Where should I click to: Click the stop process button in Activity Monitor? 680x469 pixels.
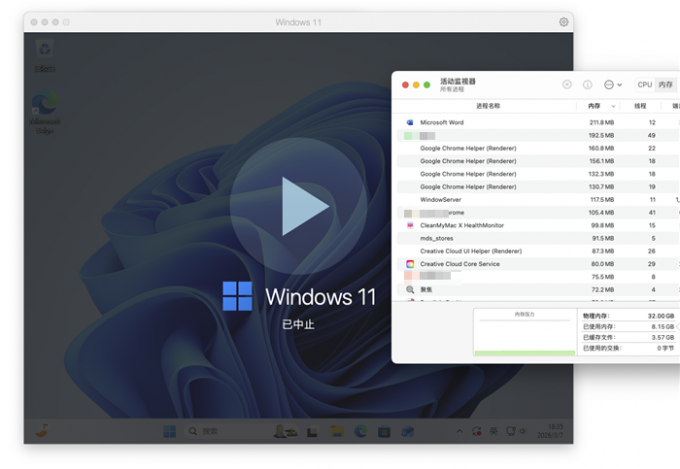(567, 85)
